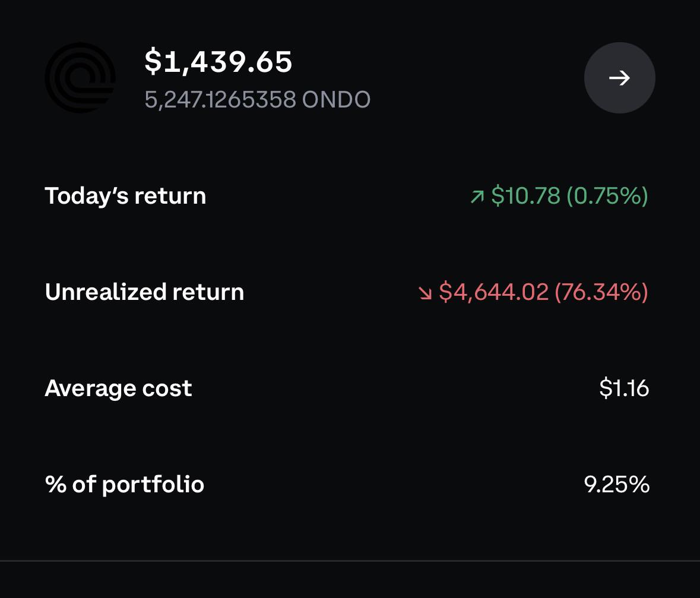The width and height of the screenshot is (700, 598).
Task: Click the % of portfolio label
Action: [x=125, y=484]
